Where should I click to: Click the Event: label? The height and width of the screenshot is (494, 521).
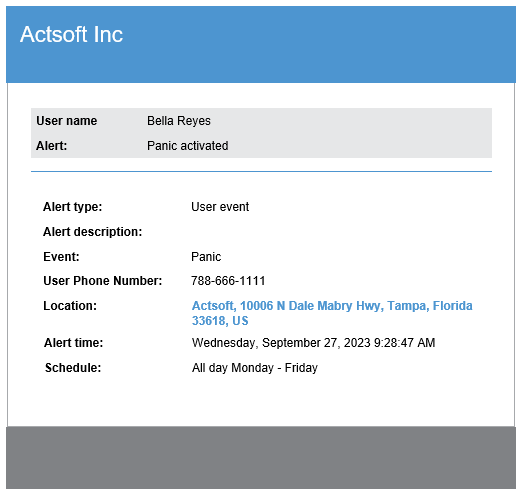61,257
